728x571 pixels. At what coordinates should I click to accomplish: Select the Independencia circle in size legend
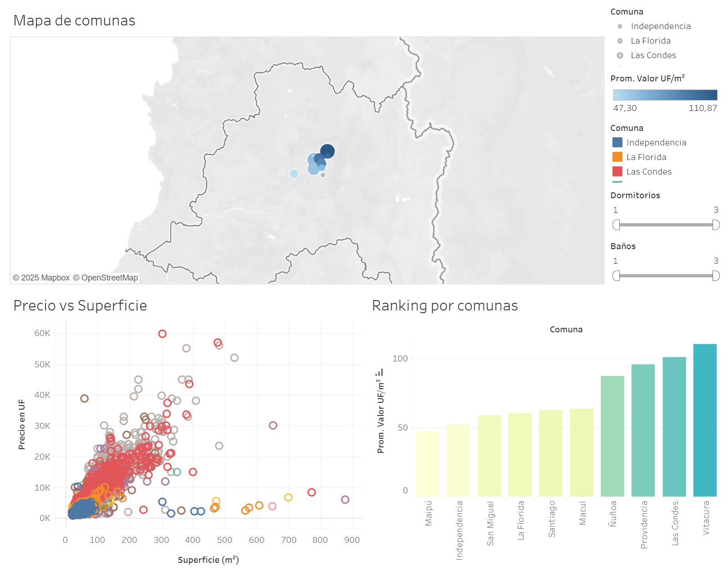click(x=620, y=26)
